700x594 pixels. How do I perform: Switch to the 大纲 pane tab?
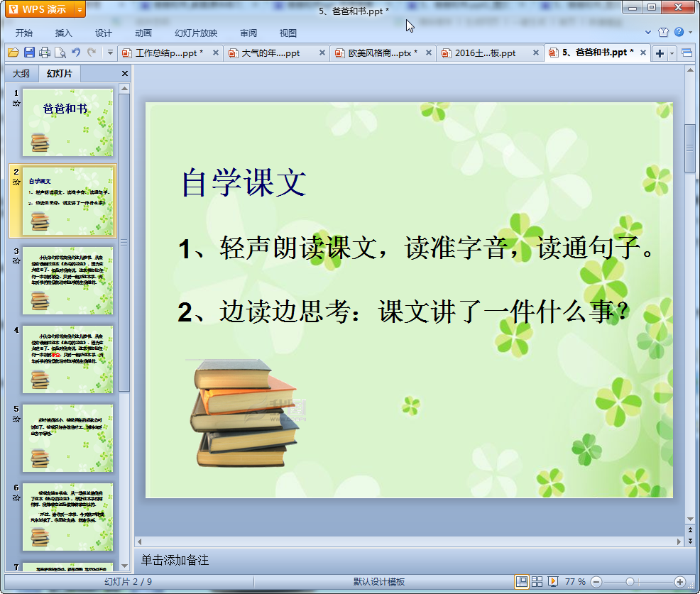21,74
